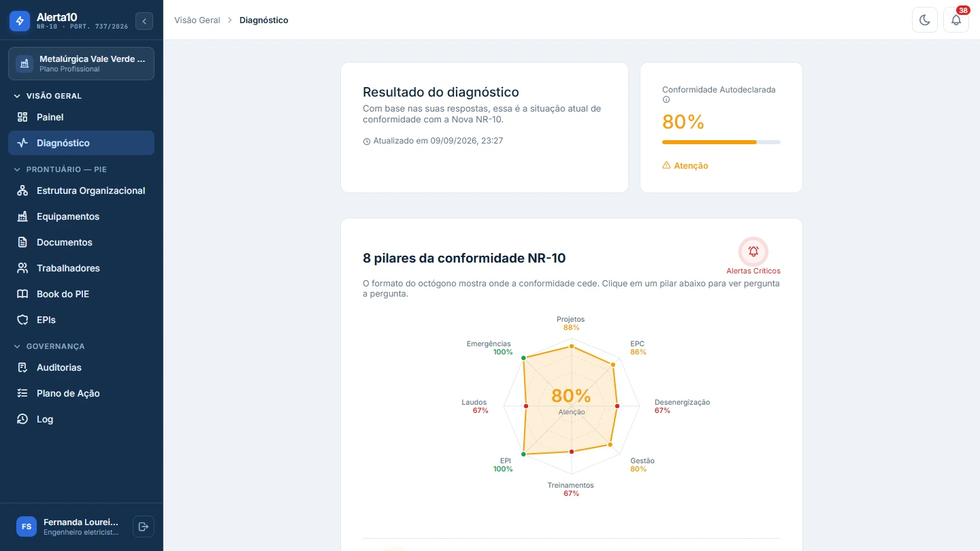This screenshot has width=980, height=551.
Task: Click the Fernanda Lourei... user name
Action: click(x=81, y=522)
